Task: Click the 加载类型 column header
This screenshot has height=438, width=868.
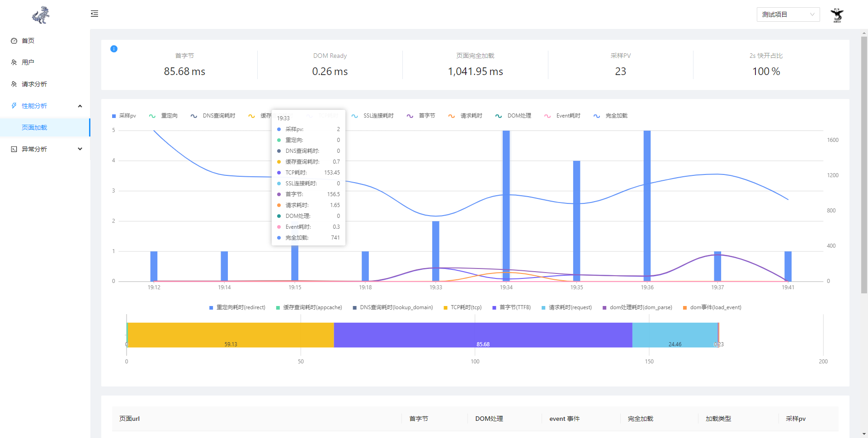Action: pyautogui.click(x=718, y=419)
